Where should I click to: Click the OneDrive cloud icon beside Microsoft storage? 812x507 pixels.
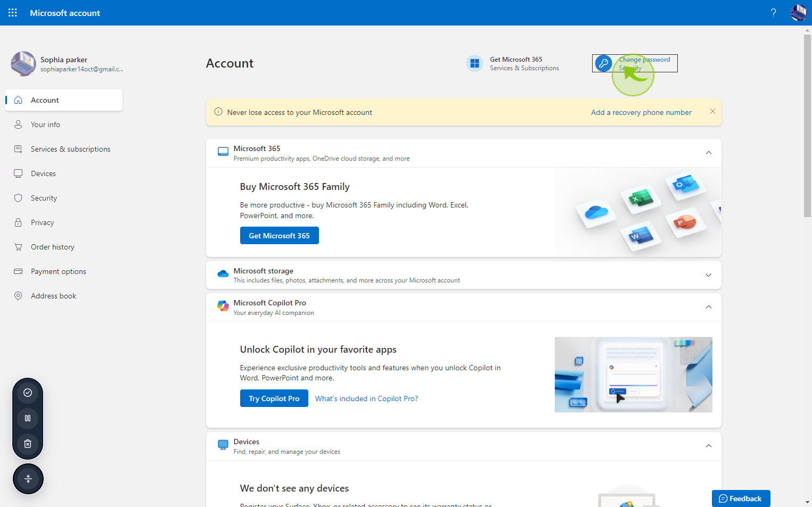[x=223, y=274]
